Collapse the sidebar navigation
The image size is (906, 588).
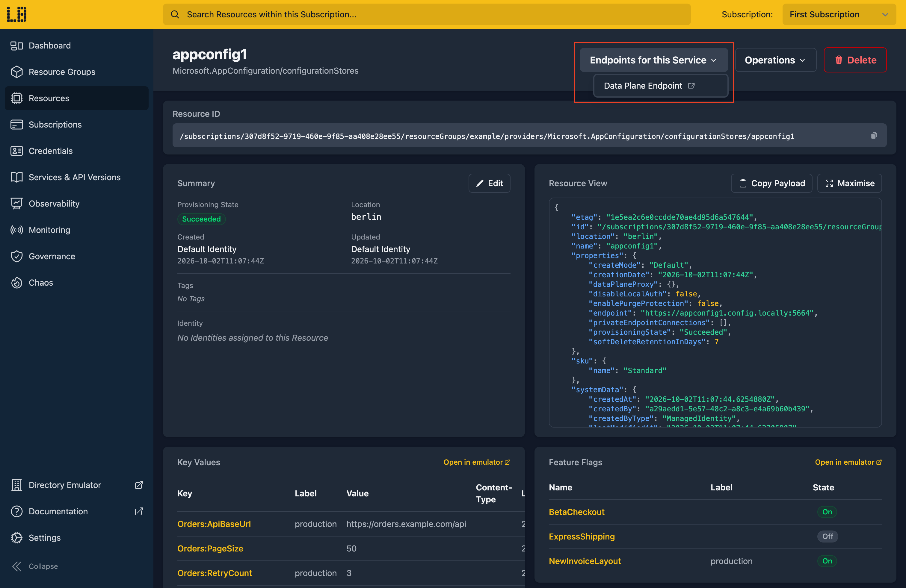(35, 566)
